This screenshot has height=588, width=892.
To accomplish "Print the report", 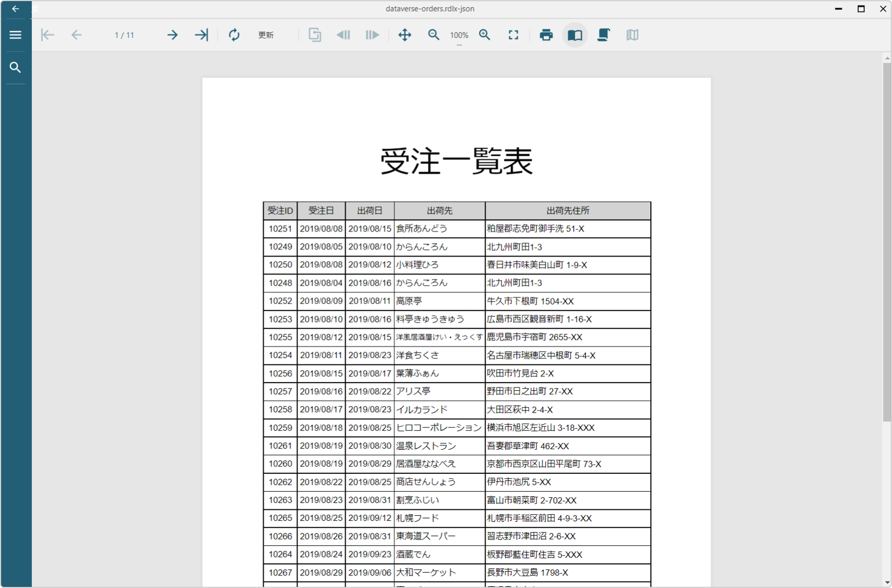I will (x=546, y=35).
